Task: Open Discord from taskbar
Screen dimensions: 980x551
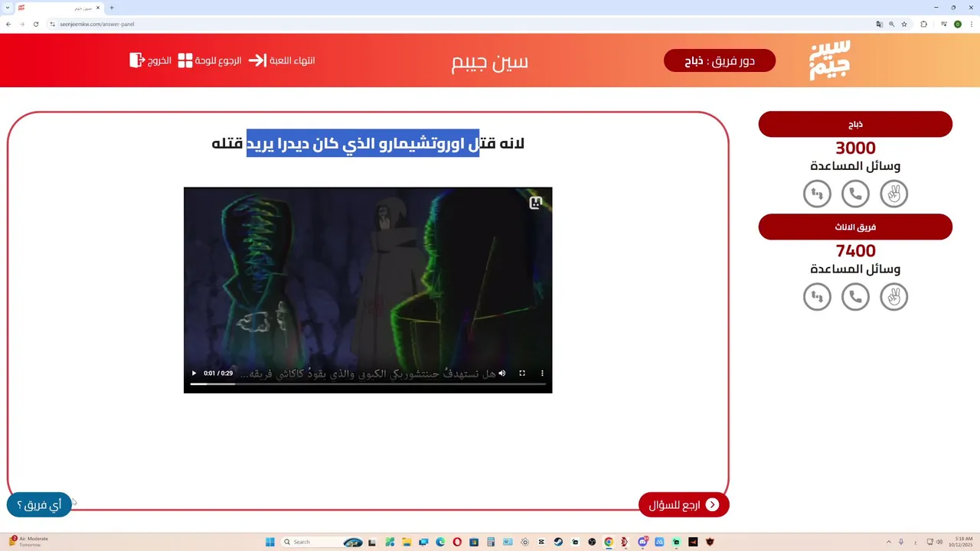Action: (642, 542)
